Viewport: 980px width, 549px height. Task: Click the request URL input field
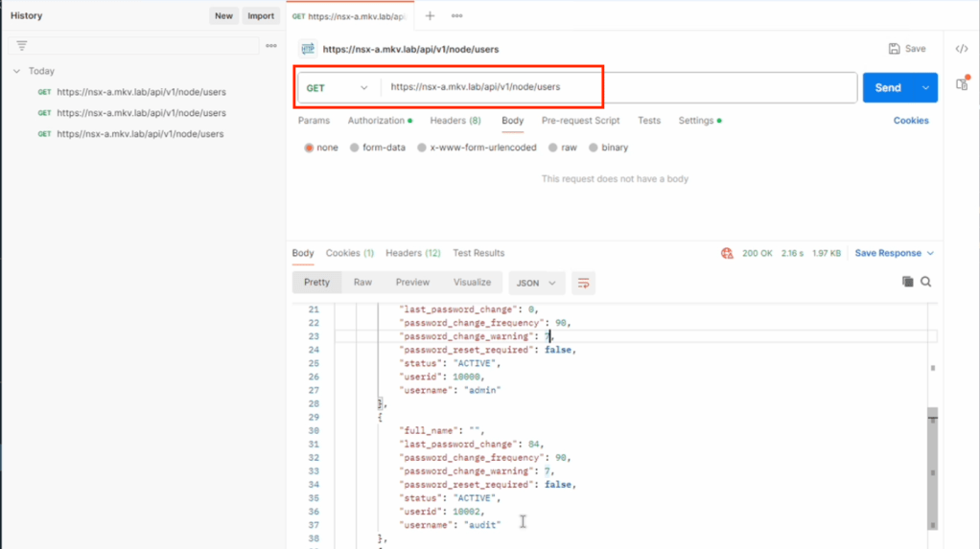point(614,87)
